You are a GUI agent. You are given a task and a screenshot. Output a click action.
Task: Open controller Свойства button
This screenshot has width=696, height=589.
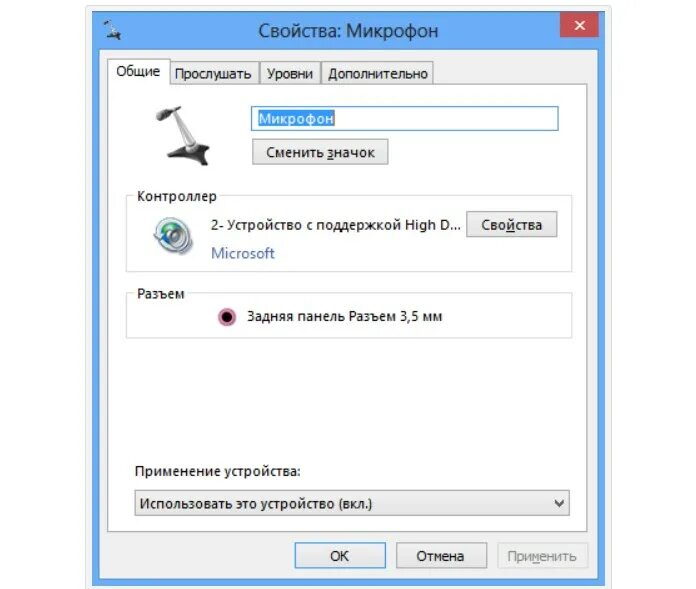click(511, 225)
